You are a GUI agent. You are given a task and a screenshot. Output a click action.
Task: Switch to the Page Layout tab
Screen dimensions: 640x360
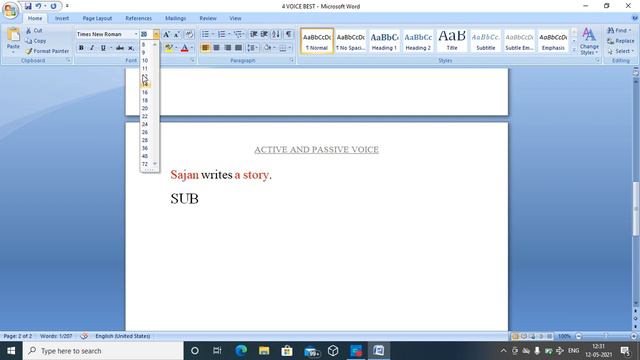pos(97,18)
